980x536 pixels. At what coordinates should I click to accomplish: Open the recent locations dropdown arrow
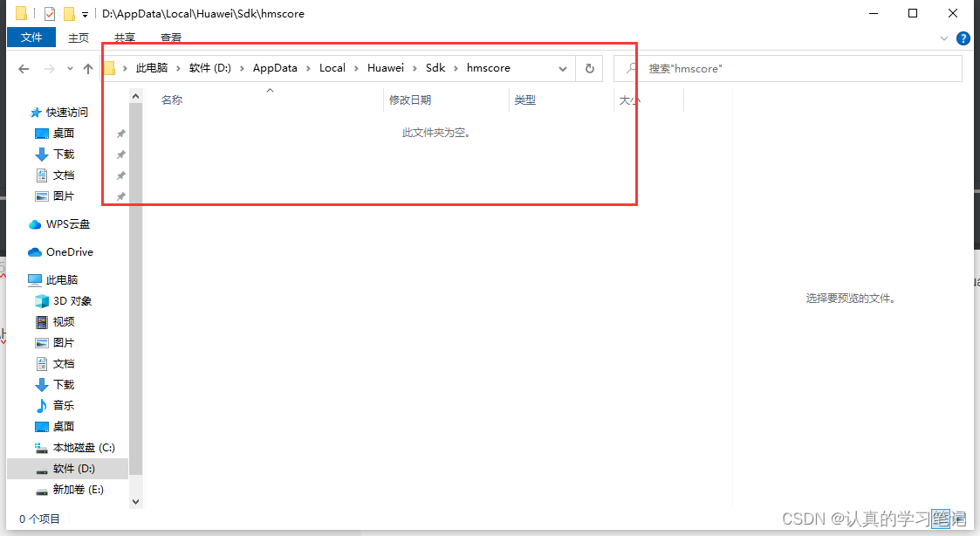tap(70, 69)
